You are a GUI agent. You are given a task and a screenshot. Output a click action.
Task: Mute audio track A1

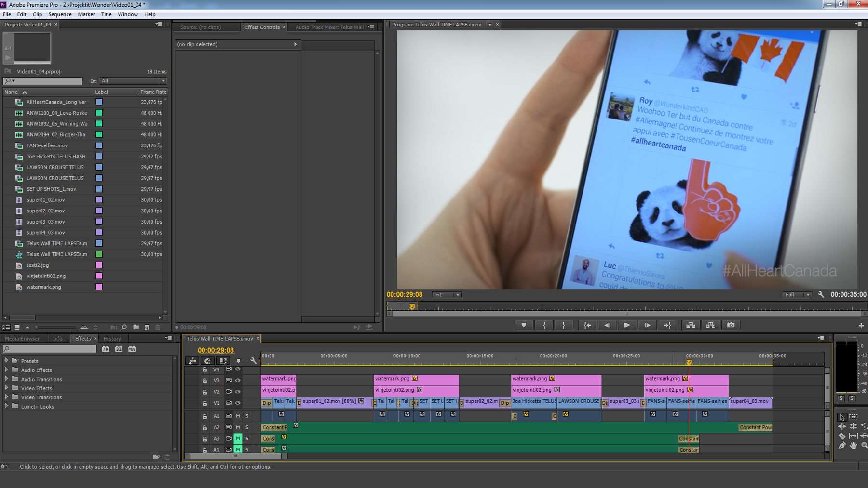pyautogui.click(x=238, y=416)
